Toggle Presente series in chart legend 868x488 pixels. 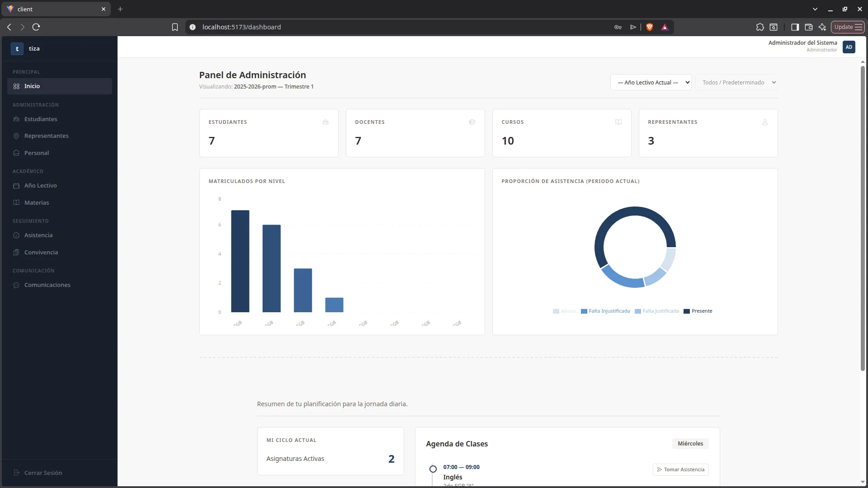698,311
